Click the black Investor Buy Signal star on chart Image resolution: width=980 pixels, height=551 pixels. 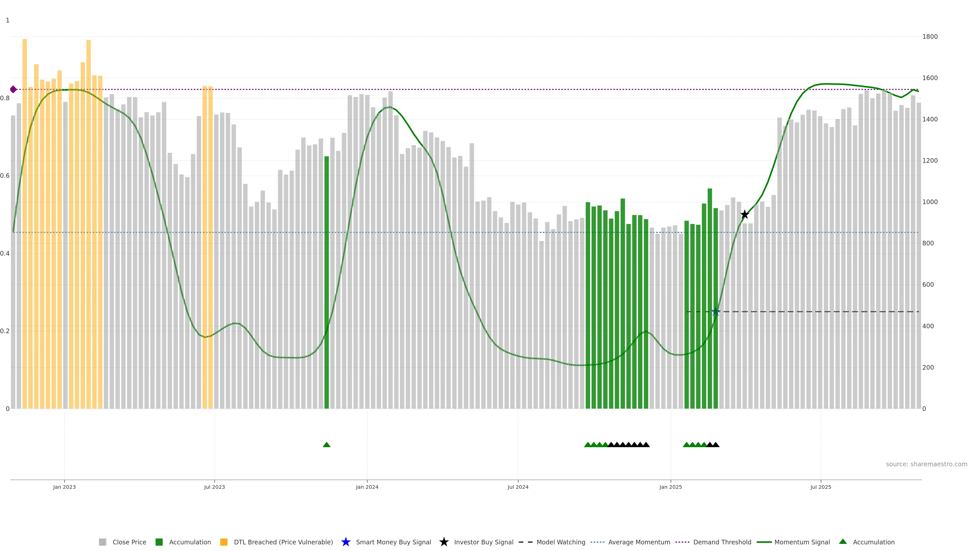744,215
